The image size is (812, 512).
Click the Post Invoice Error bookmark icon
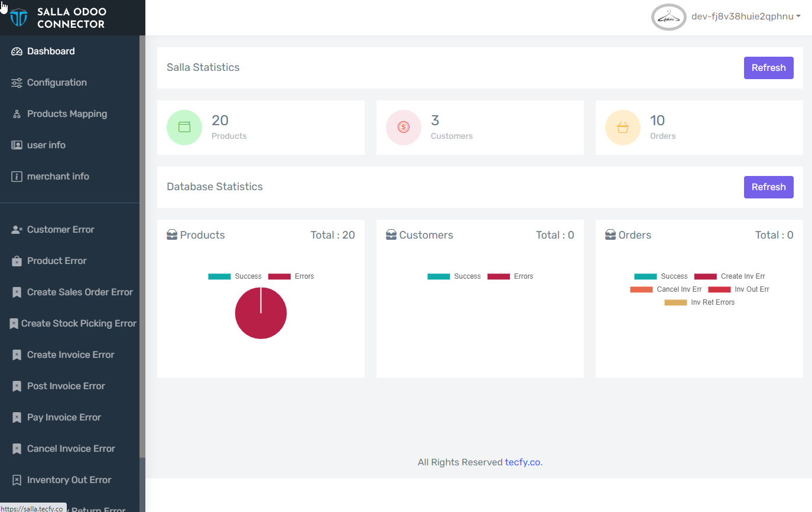(17, 386)
